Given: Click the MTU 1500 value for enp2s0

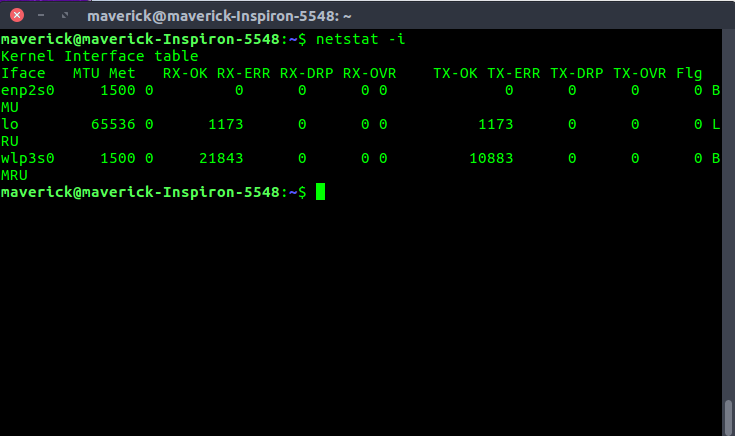Looking at the screenshot, I should tap(118, 90).
